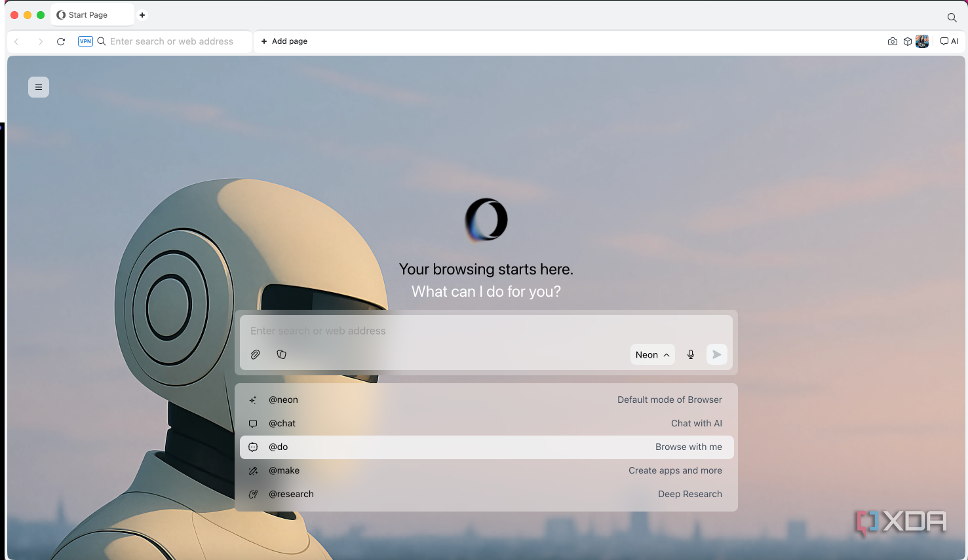Click the 'Deep Research' description text

coord(690,494)
